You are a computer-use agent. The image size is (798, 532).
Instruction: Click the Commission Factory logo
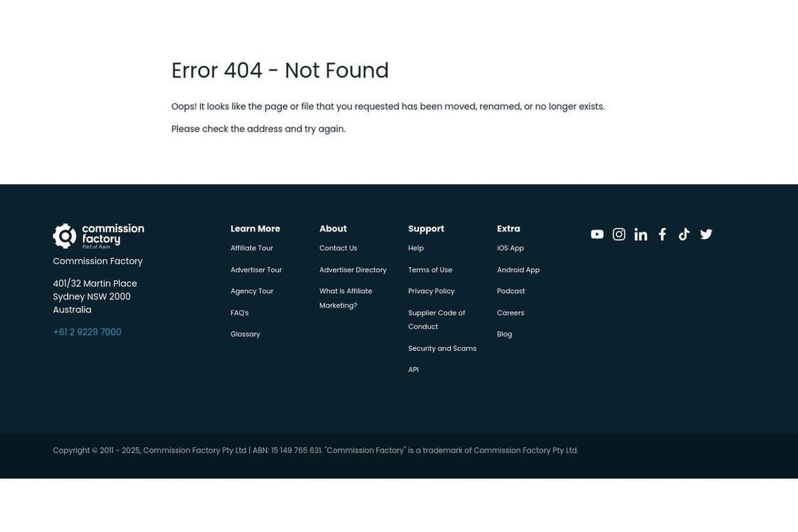(98, 236)
